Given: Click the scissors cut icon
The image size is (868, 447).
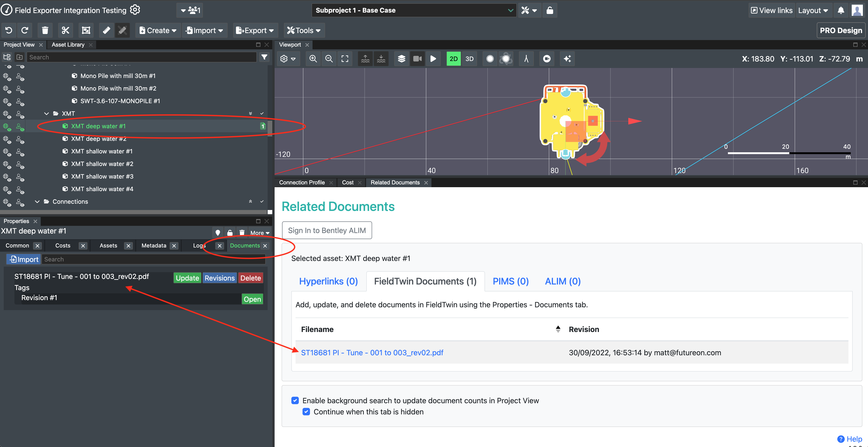Looking at the screenshot, I should point(65,30).
